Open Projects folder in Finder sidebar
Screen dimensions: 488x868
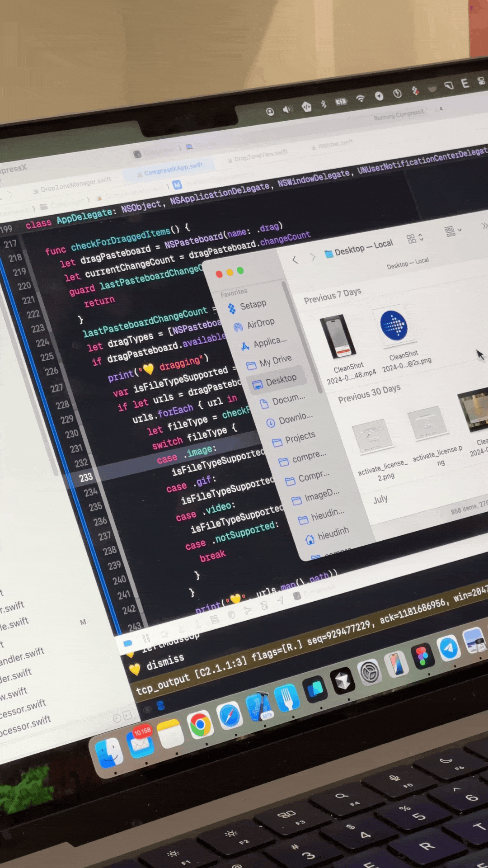[x=294, y=439]
